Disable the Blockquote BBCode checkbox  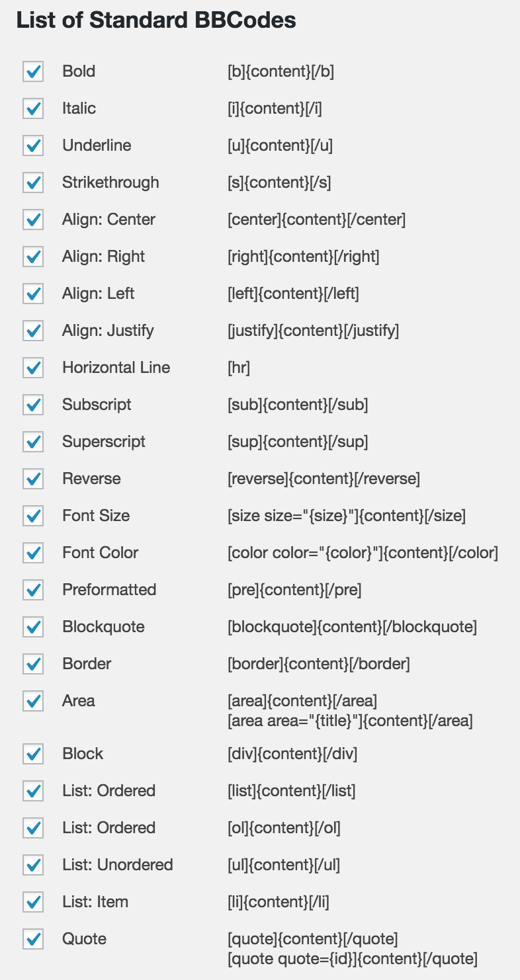(x=33, y=627)
